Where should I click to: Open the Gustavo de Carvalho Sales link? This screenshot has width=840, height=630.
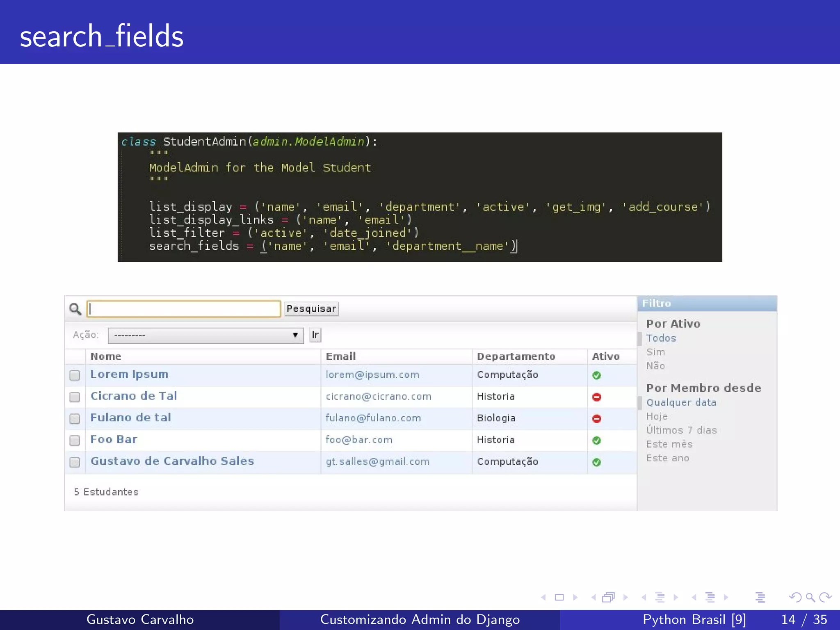click(x=172, y=461)
